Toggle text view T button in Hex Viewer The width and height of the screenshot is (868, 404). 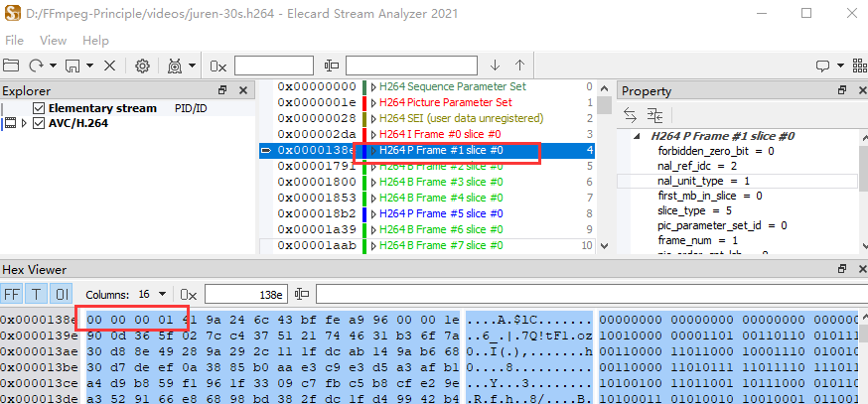(37, 295)
